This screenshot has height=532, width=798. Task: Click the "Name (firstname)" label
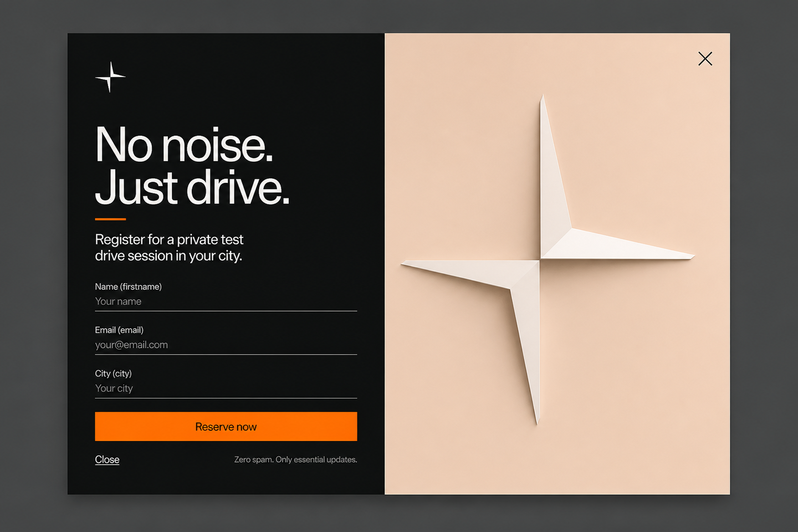pos(128,287)
